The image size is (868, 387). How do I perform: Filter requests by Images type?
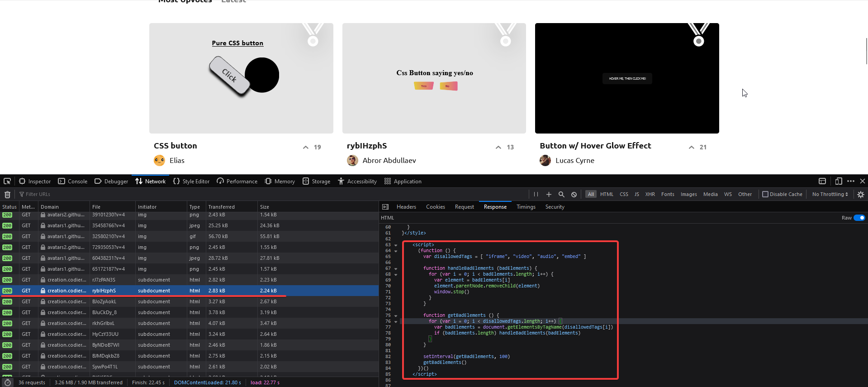688,194
